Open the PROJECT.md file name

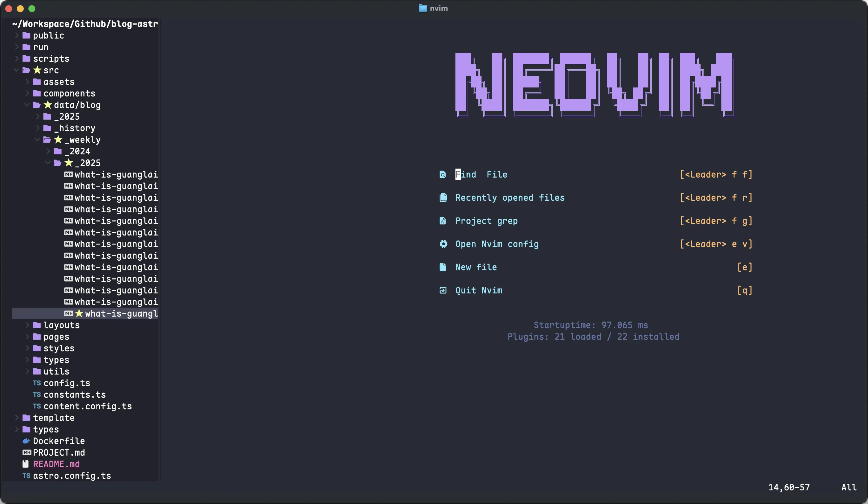click(59, 452)
